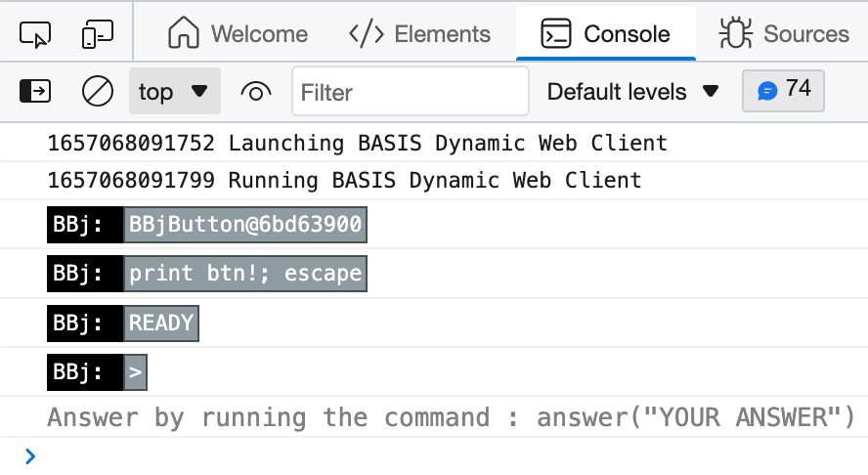The image size is (868, 475).
Task: Click the READY log output
Action: click(161, 323)
